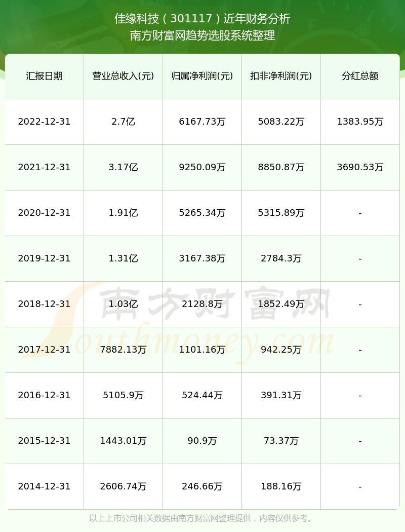Click the 1383.95万 dividend cell
This screenshot has width=405, height=532.
pos(360,122)
